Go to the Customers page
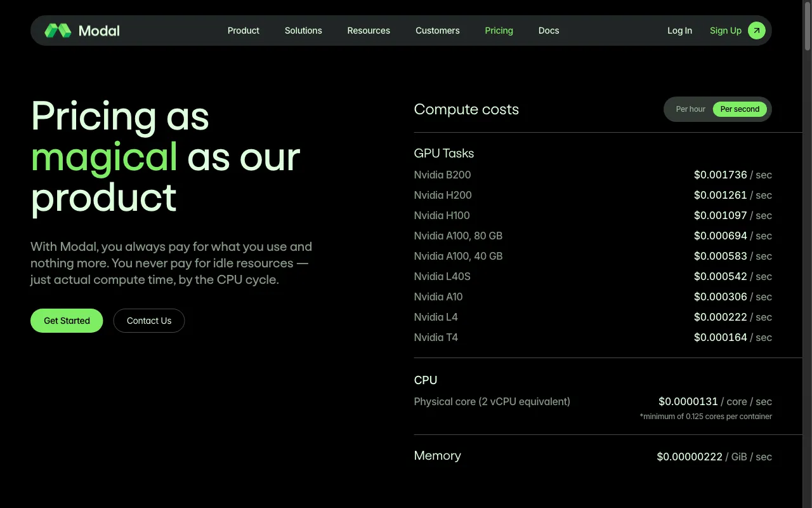The width and height of the screenshot is (812, 508). (438, 30)
